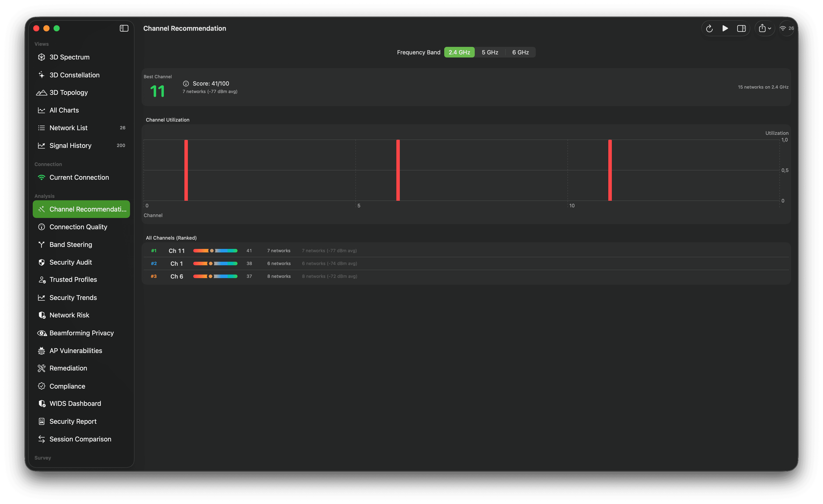Click the channel 6 utilization bar
Screen dimensions: 823x504
tap(398, 170)
